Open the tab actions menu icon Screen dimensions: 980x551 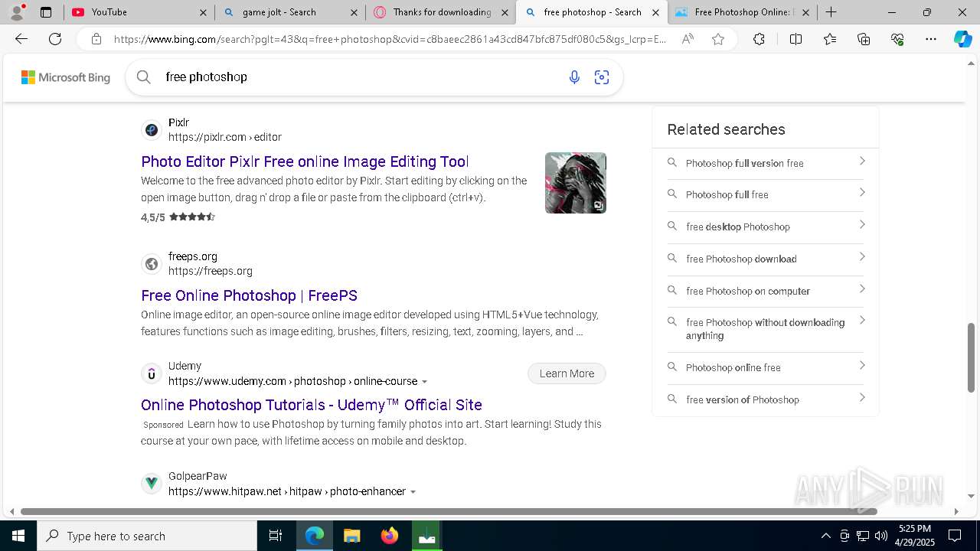click(46, 12)
